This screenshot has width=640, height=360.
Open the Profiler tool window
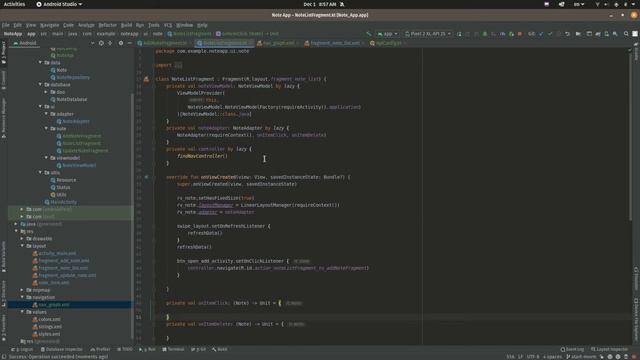click(x=100, y=350)
